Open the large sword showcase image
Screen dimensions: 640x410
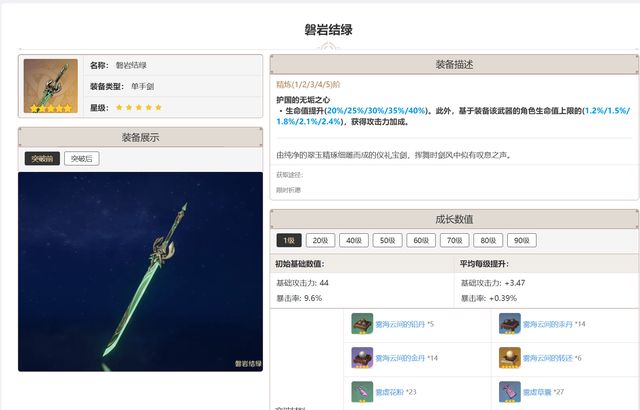pos(140,272)
